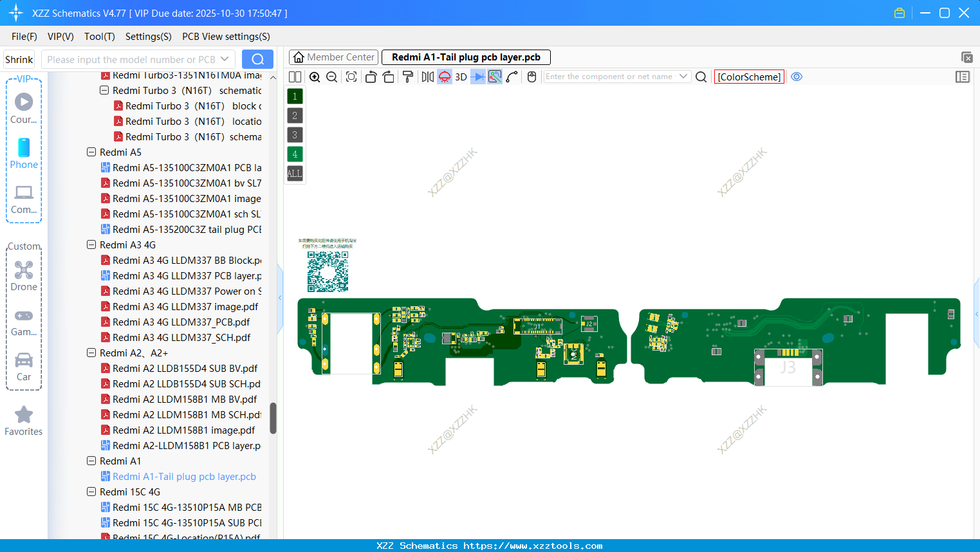The height and width of the screenshot is (552, 980).
Task: Collapse the Redmi A1 group
Action: tap(91, 461)
